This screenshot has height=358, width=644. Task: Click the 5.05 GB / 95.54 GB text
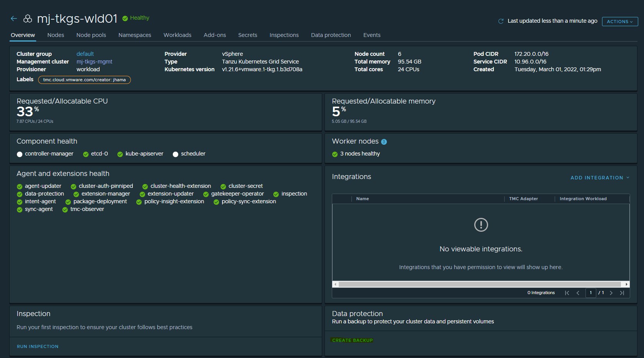[x=349, y=121]
